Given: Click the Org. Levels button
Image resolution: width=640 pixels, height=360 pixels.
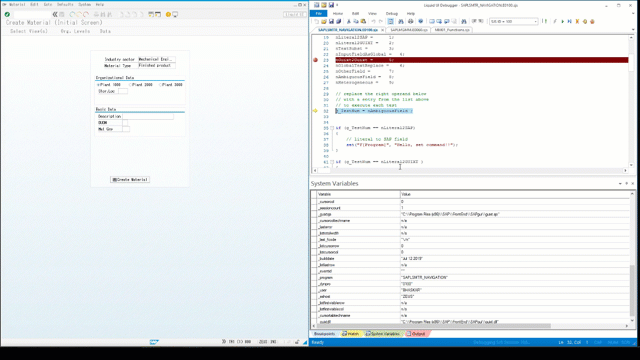Looking at the screenshot, I should coord(75,31).
